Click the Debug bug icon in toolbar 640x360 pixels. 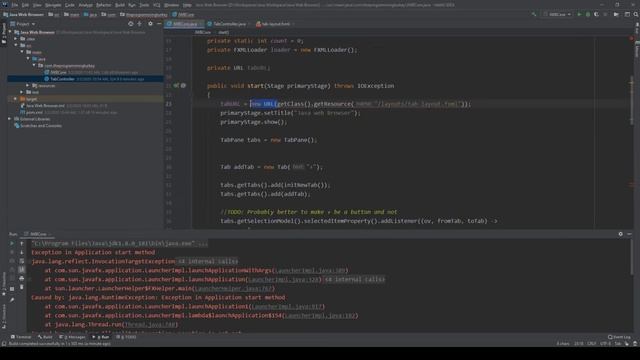click(x=588, y=14)
